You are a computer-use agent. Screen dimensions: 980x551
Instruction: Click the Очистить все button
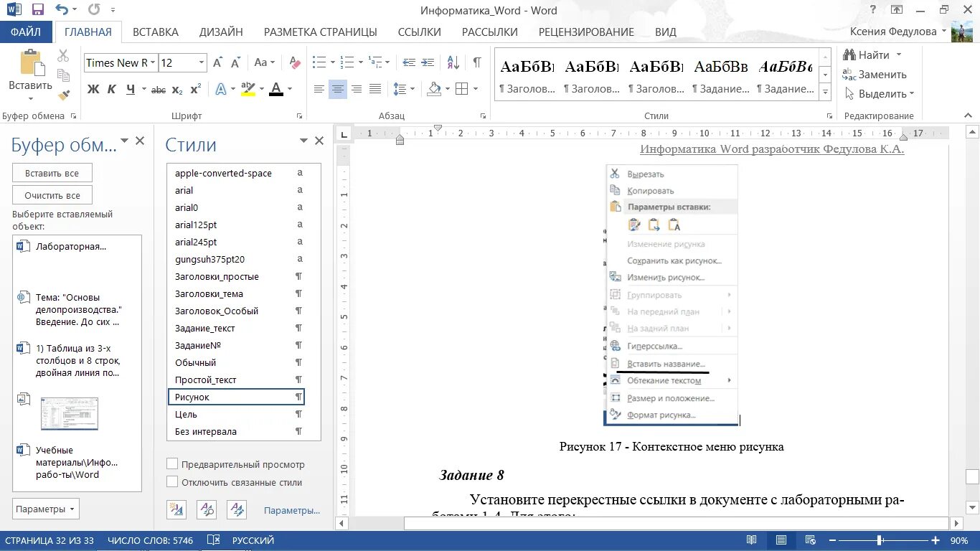[52, 195]
